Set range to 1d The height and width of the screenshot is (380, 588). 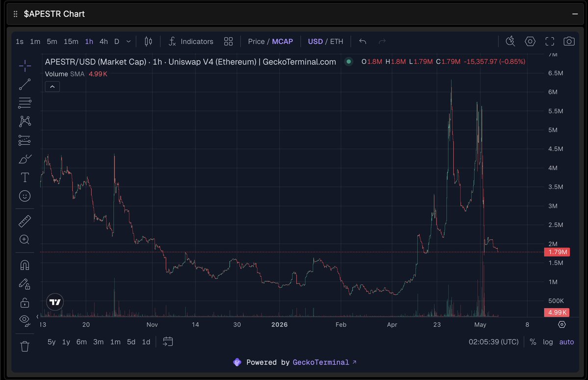click(x=146, y=342)
